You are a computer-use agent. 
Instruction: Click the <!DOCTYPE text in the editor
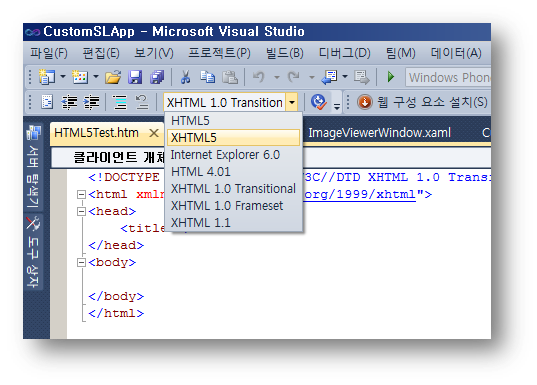tap(124, 177)
